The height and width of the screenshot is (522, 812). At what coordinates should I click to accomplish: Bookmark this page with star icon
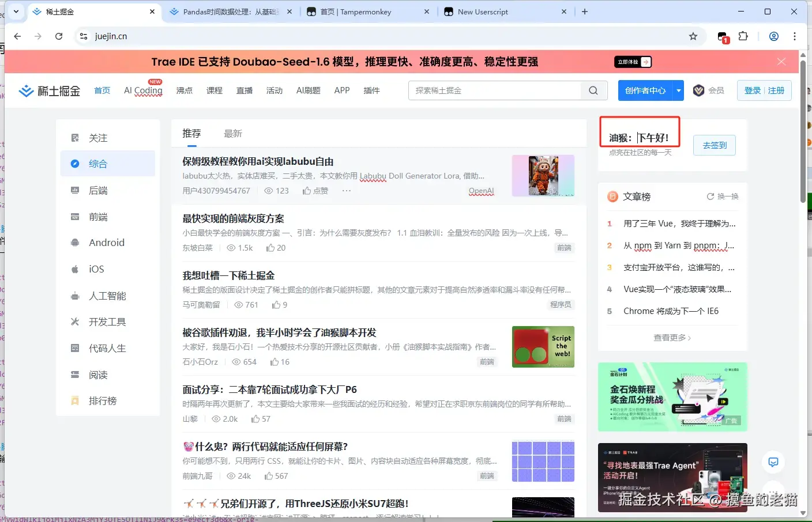pos(693,36)
